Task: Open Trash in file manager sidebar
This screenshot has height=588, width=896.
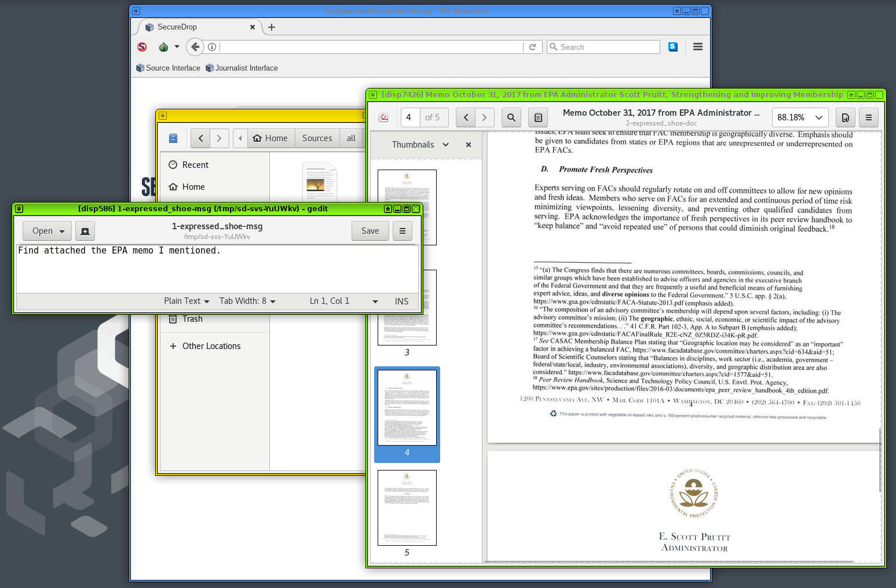Action: [214, 319]
